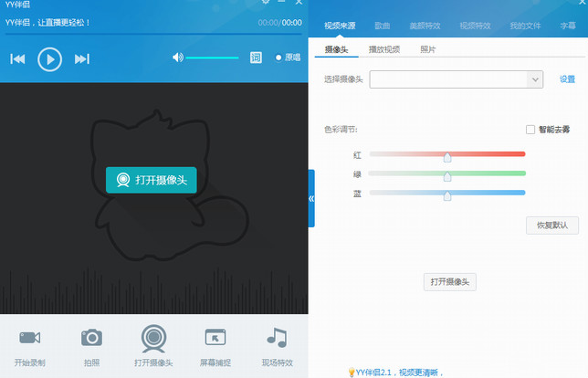588x378 pixels.
Task: Click the 恢复默认 button
Action: (x=552, y=226)
